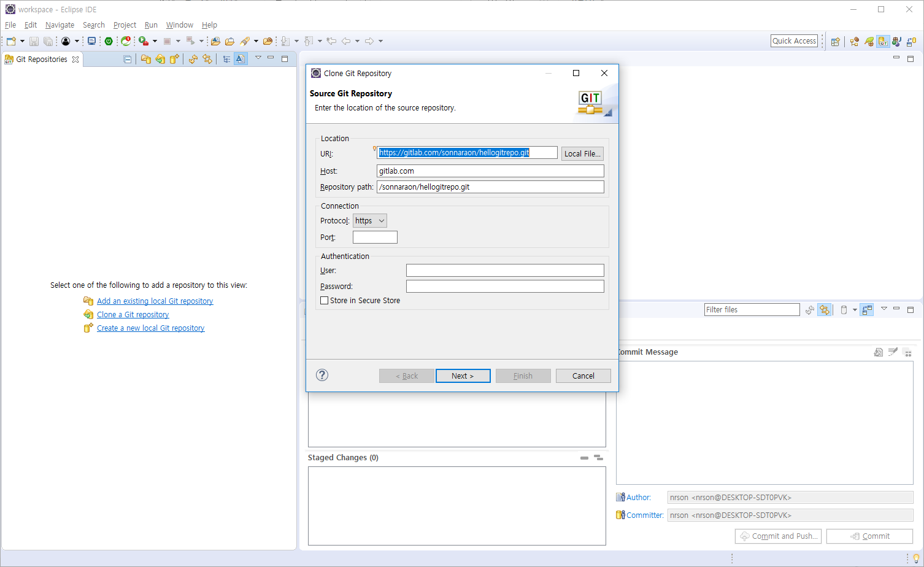Expand the Search flashlight dropdown arrow
The image size is (924, 567).
point(256,41)
